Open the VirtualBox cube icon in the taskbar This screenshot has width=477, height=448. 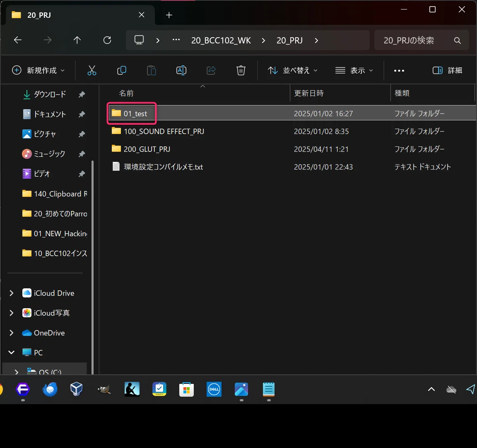pyautogui.click(x=76, y=389)
